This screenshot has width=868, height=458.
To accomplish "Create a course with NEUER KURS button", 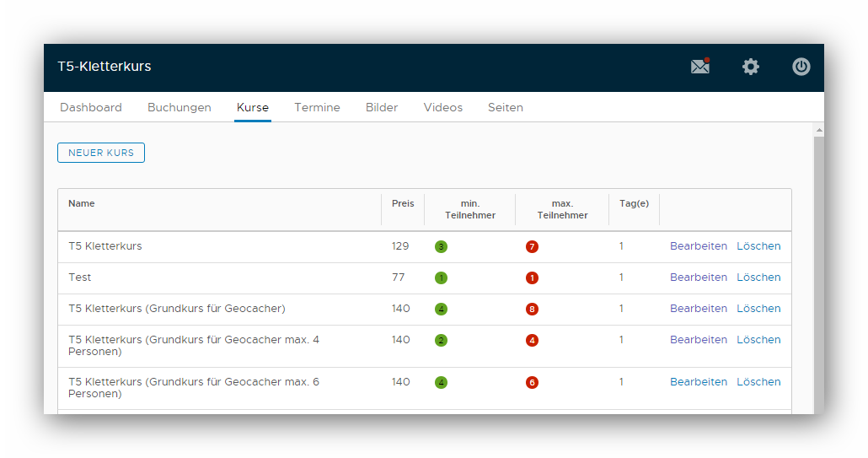I will (101, 153).
